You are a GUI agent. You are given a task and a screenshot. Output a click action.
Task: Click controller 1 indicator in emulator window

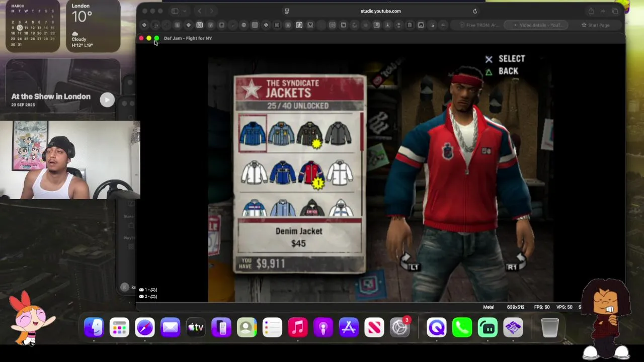click(x=148, y=290)
